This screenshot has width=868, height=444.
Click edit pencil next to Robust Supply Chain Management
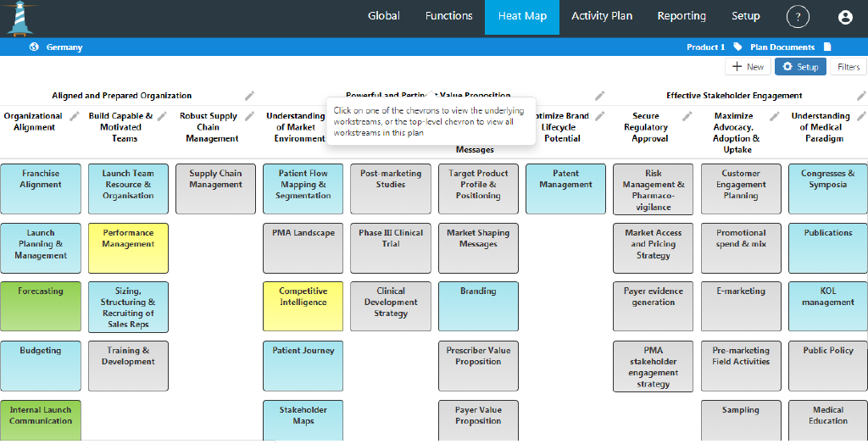pos(249,117)
